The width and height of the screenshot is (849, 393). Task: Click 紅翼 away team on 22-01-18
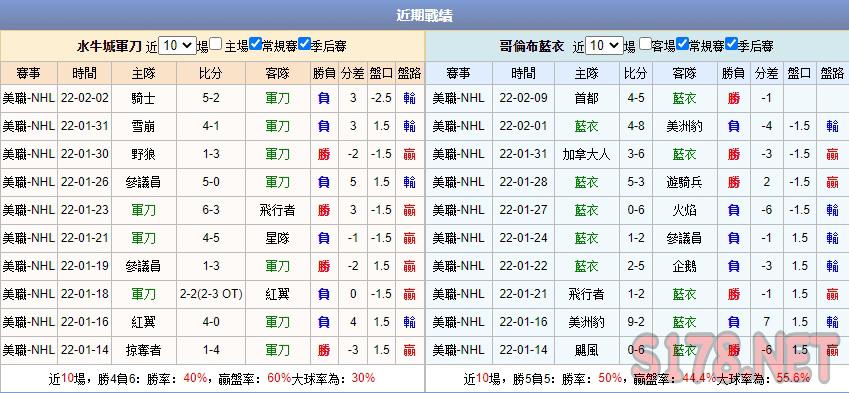pos(277,294)
